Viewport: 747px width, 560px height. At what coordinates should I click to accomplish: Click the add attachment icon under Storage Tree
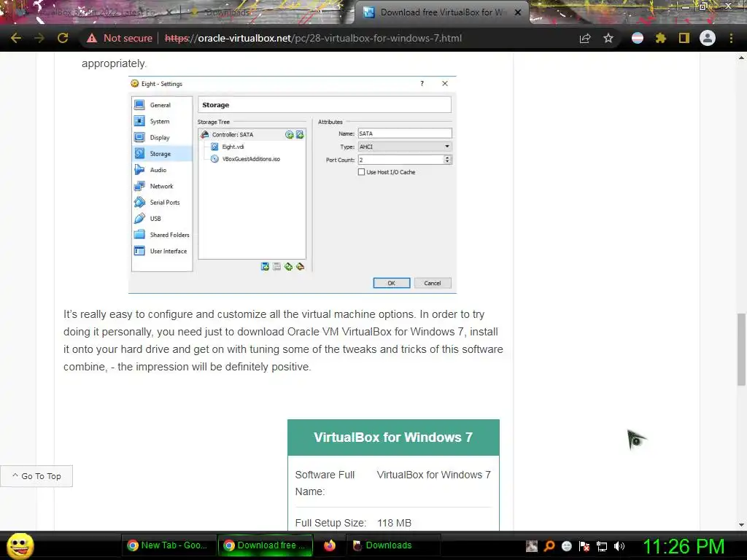[288, 267]
